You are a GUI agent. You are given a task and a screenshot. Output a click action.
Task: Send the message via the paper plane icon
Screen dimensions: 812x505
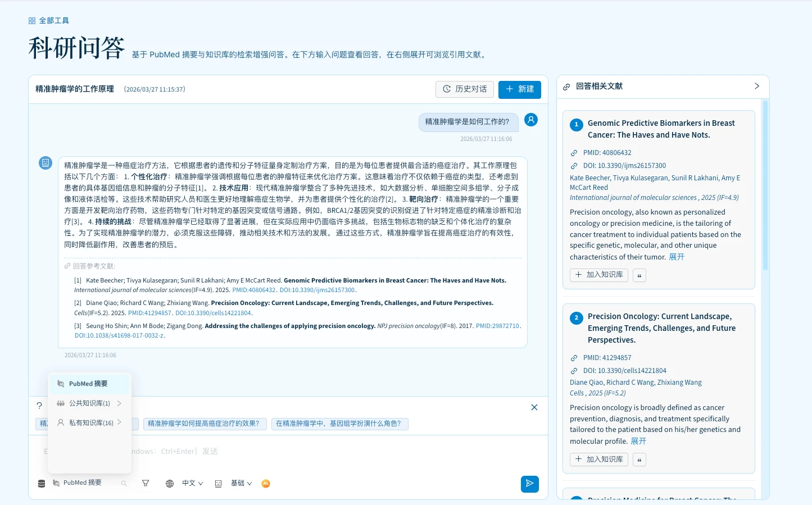click(x=529, y=484)
